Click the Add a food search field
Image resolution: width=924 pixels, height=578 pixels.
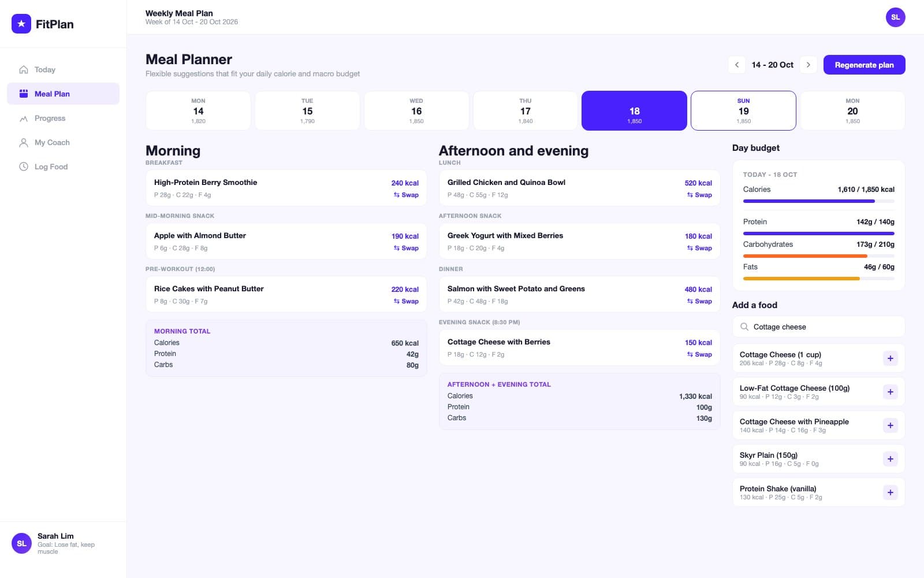[x=818, y=327]
